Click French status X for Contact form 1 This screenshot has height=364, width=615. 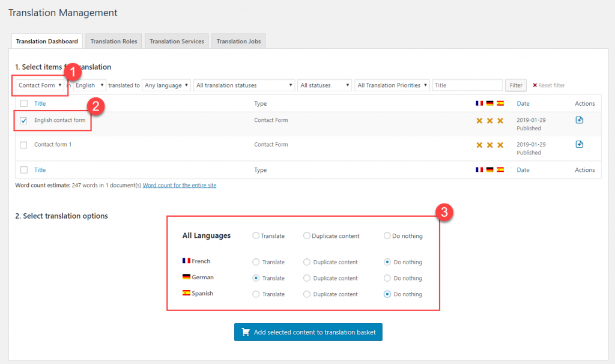(x=479, y=145)
